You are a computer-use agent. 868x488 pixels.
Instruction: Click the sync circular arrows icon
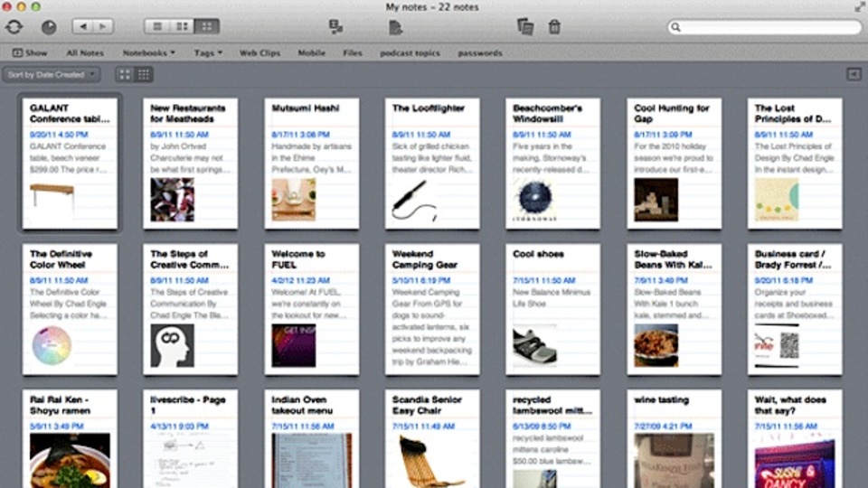pos(14,26)
